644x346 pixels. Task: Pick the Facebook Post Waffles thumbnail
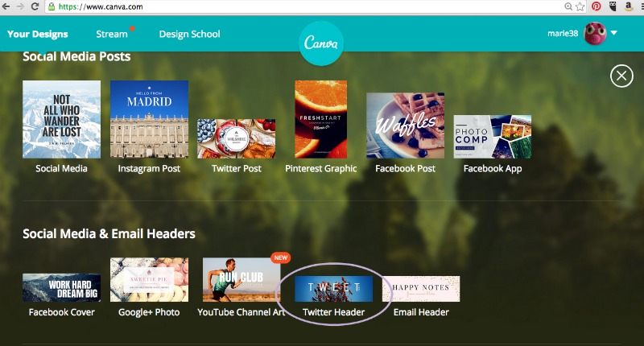pos(406,126)
